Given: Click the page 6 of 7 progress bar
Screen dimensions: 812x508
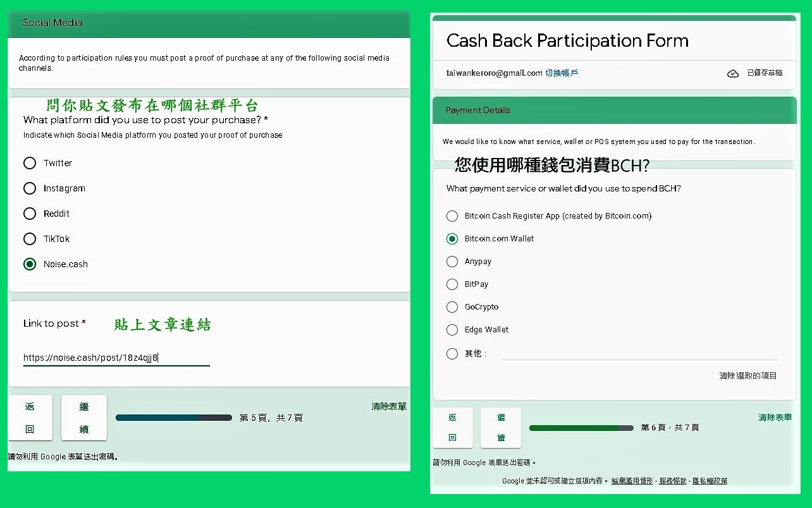Looking at the screenshot, I should (x=581, y=428).
